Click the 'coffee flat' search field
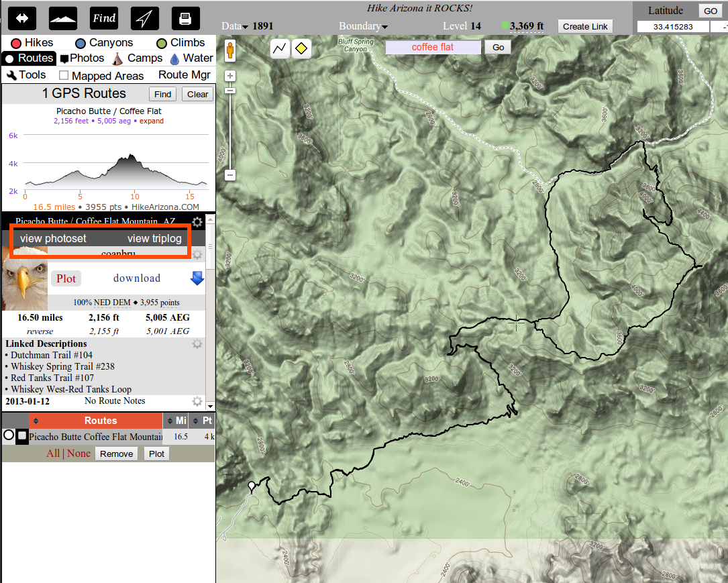 click(x=433, y=47)
